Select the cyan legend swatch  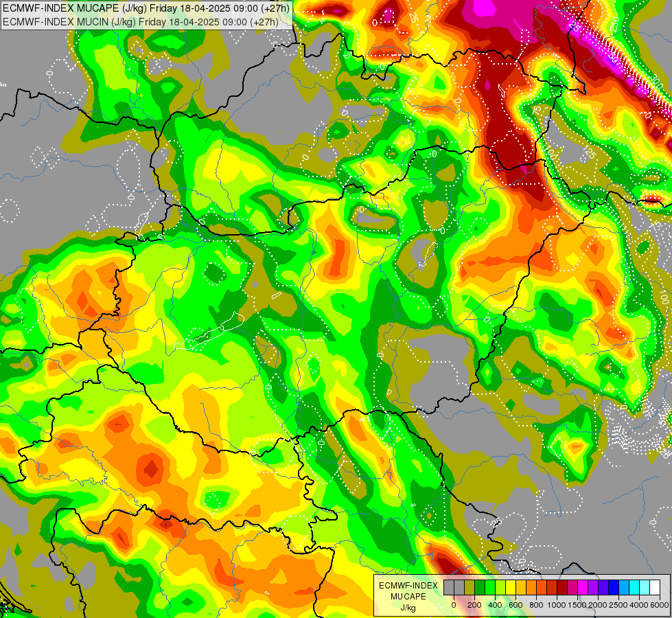tap(635, 587)
